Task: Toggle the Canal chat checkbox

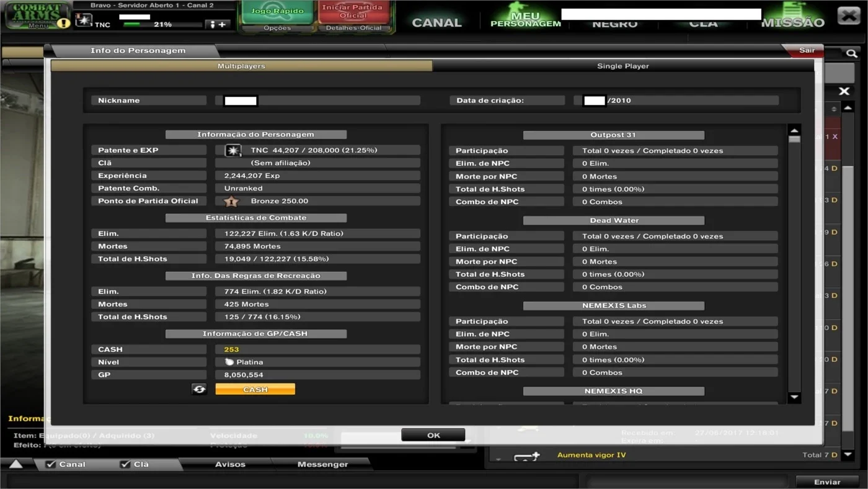Action: coord(51,464)
